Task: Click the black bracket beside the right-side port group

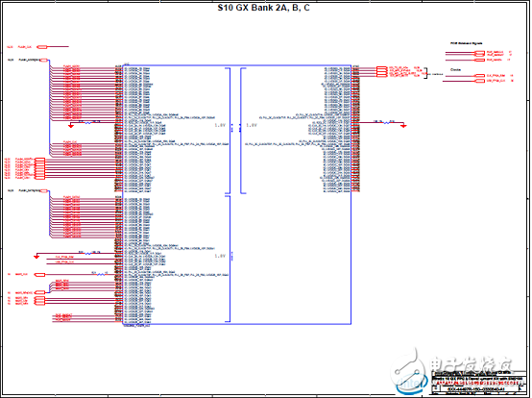Action: tap(425, 73)
